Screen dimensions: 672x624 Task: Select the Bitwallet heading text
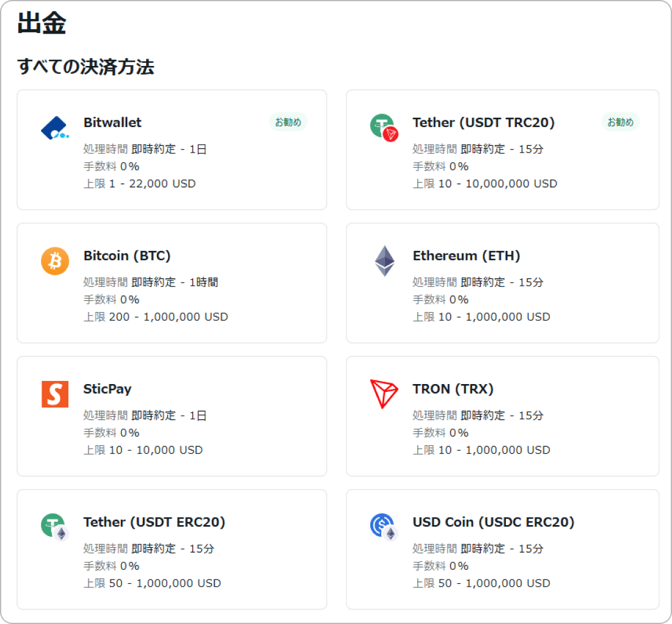tap(112, 123)
